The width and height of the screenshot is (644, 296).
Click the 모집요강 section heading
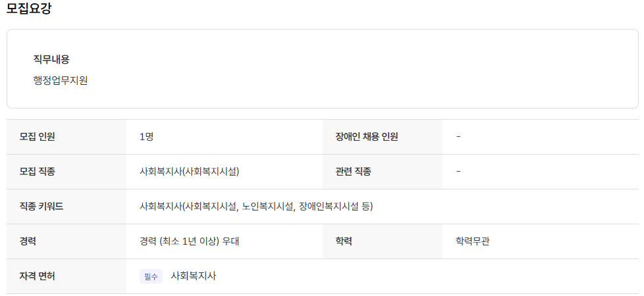[29, 9]
